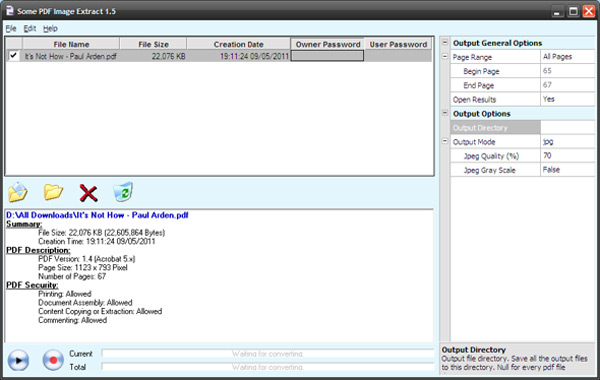Change the Open Results Yes value
The height and width of the screenshot is (380, 600).
(568, 99)
